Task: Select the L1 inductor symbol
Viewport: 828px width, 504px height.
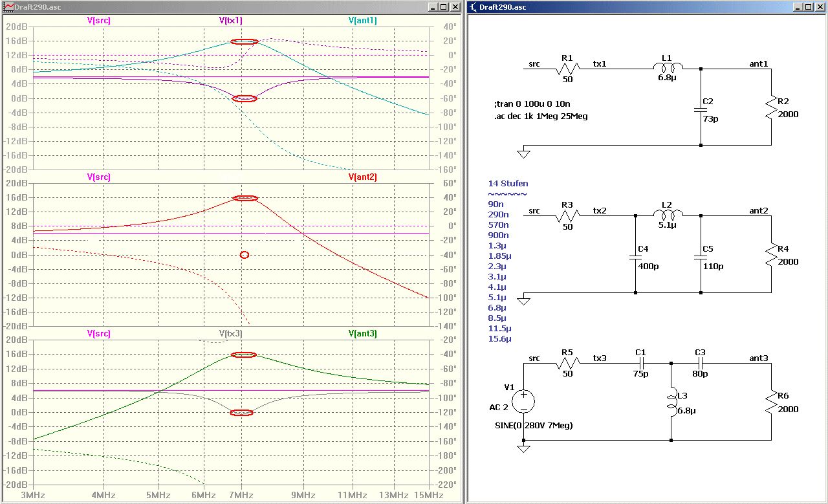Action: coord(667,67)
